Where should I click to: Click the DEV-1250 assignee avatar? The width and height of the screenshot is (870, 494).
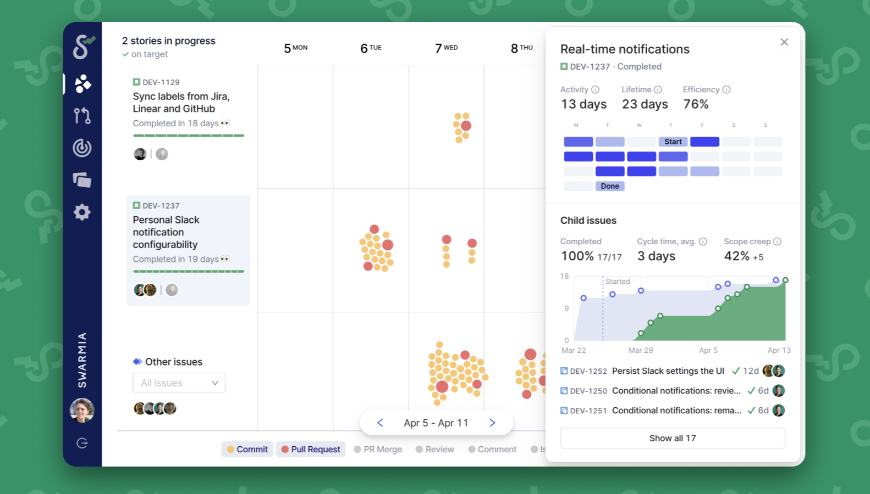click(778, 391)
